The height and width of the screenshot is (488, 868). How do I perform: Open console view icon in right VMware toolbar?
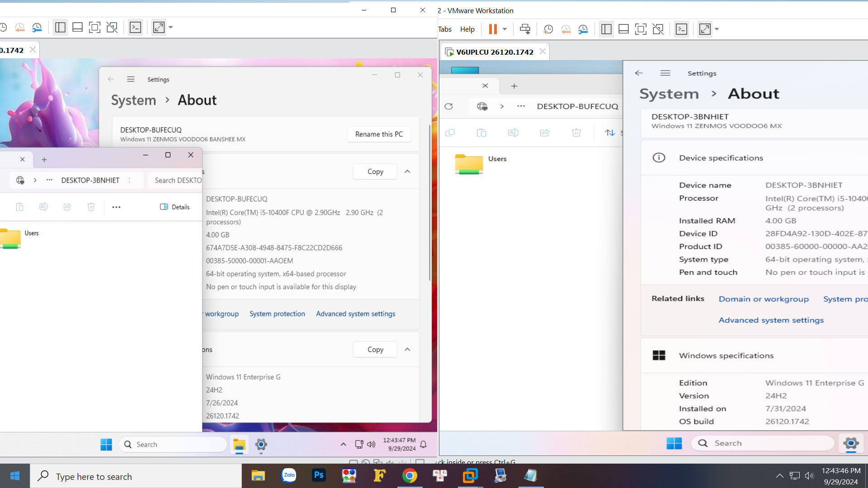(681, 29)
